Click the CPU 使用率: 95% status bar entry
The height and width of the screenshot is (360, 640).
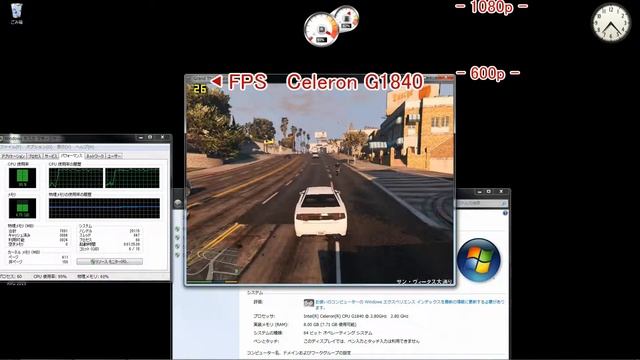pyautogui.click(x=50, y=276)
